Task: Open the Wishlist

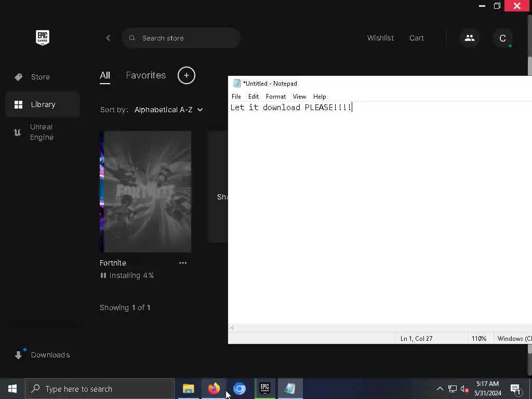Action: [380, 38]
